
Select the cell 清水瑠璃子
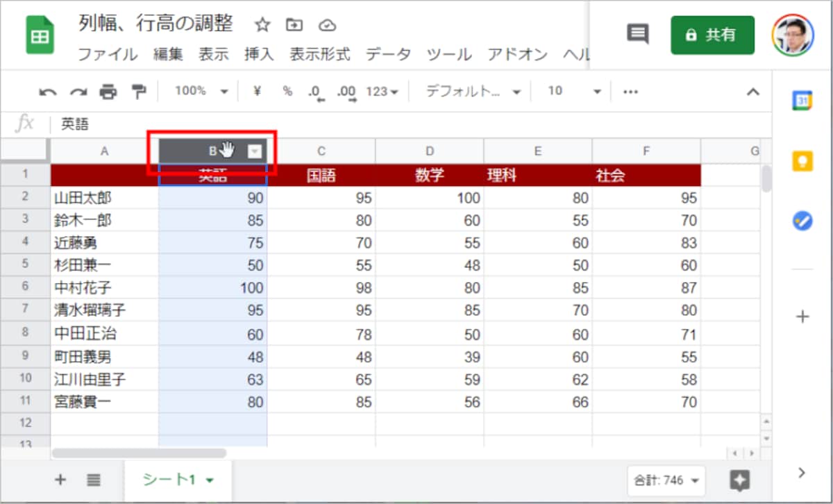click(104, 310)
